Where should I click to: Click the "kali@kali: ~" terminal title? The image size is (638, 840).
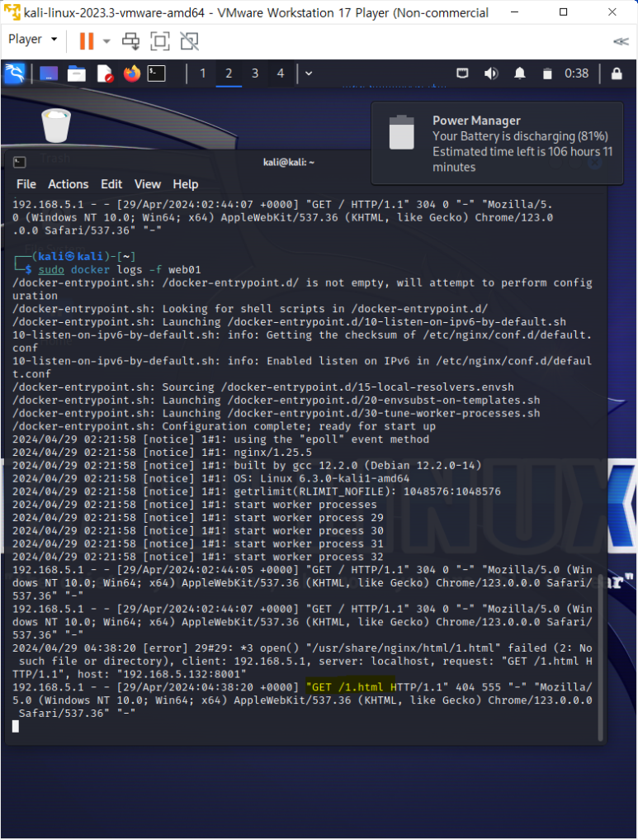point(289,163)
